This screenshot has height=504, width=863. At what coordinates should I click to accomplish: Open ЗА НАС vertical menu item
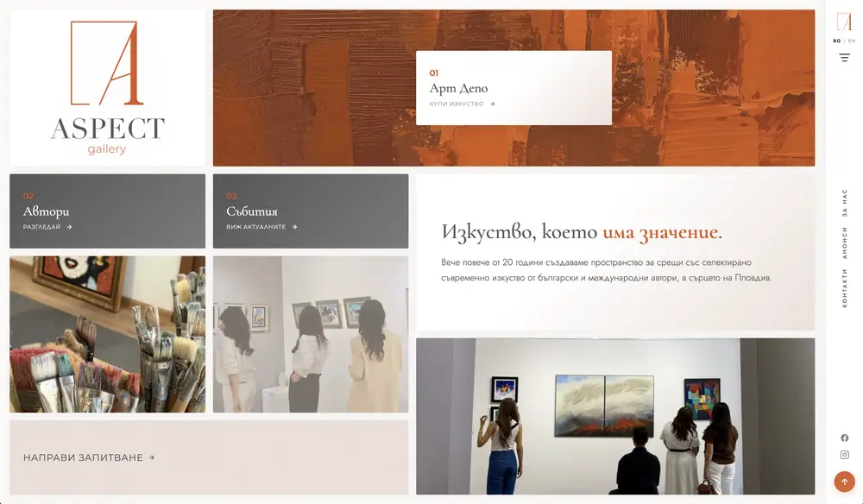[x=844, y=203]
